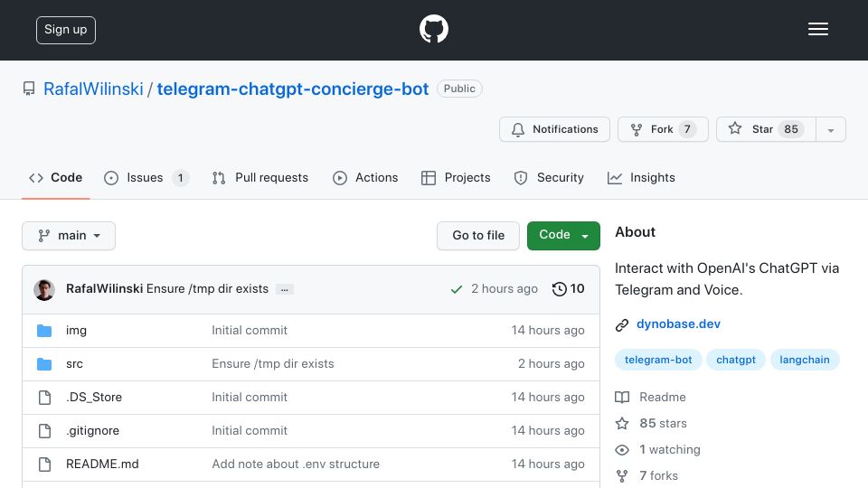Image resolution: width=868 pixels, height=488 pixels.
Task: Star this repository
Action: [x=766, y=129]
